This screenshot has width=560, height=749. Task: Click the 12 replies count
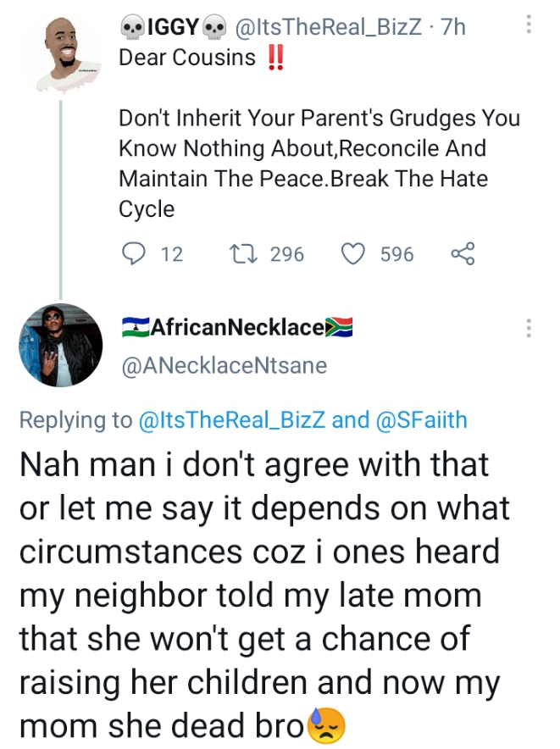[171, 253]
